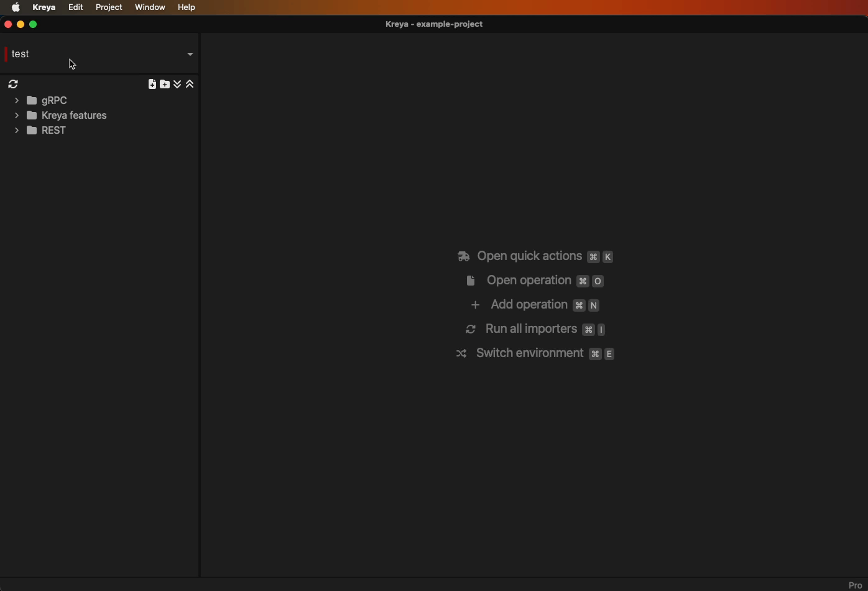The image size is (868, 591).
Task: Open the Project menu
Action: coord(108,7)
